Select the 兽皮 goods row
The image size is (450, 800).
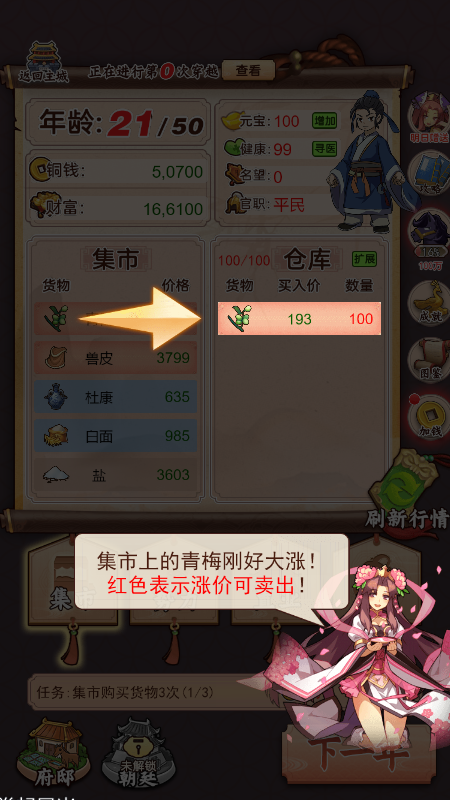pyautogui.click(x=116, y=358)
